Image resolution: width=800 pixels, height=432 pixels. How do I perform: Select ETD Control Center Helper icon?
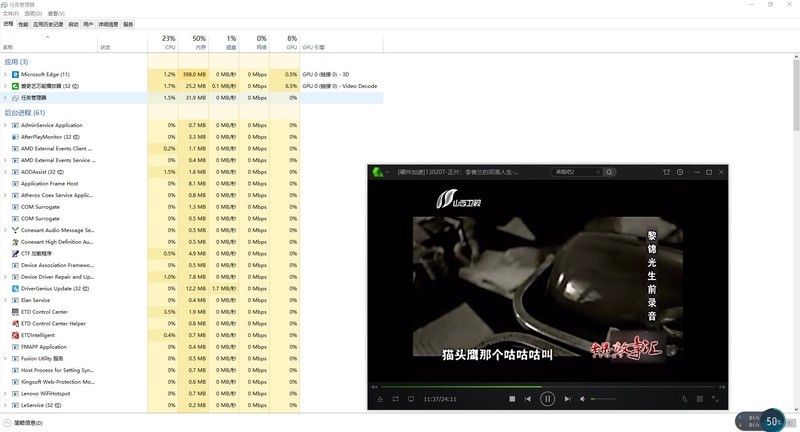coord(15,324)
